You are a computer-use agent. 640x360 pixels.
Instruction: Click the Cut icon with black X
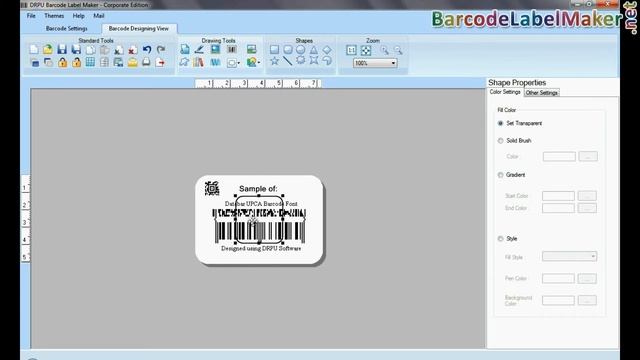pos(118,50)
